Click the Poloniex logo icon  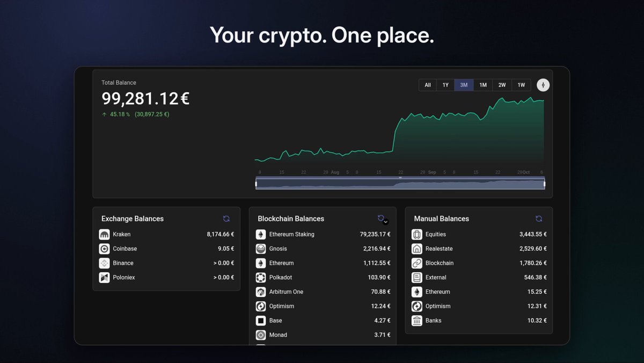pos(104,278)
